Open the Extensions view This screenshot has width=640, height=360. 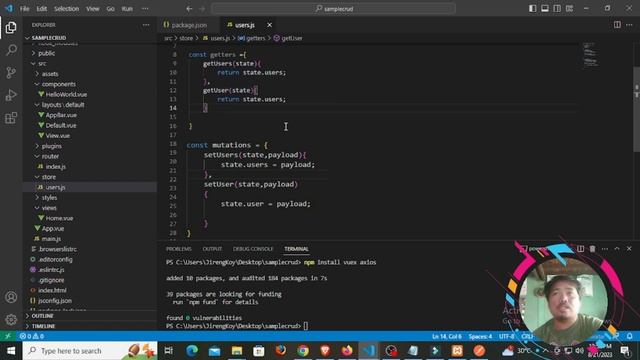tap(11, 118)
